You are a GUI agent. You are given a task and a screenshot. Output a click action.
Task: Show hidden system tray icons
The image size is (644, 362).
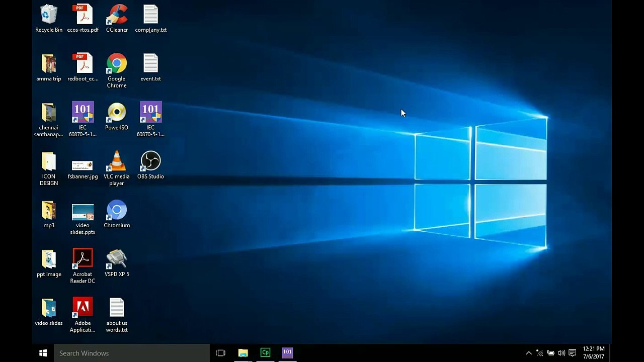529,353
